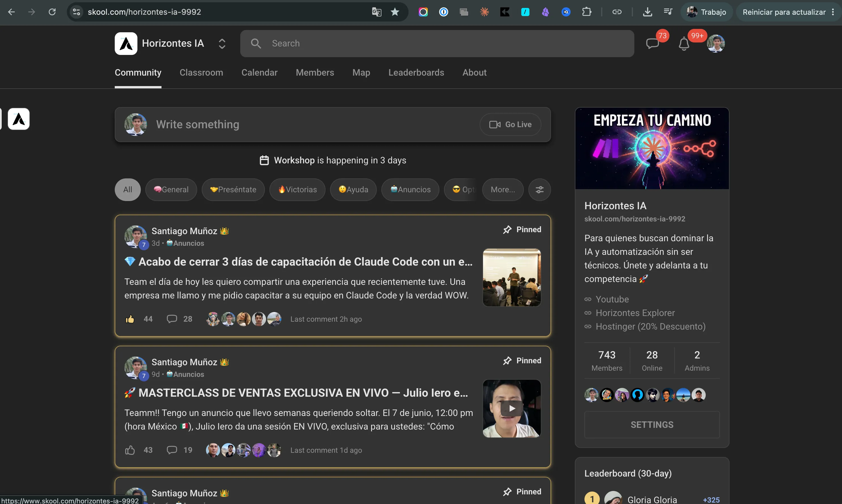Bookmark this page with the star icon
Screen dimensions: 842x504
click(395, 12)
